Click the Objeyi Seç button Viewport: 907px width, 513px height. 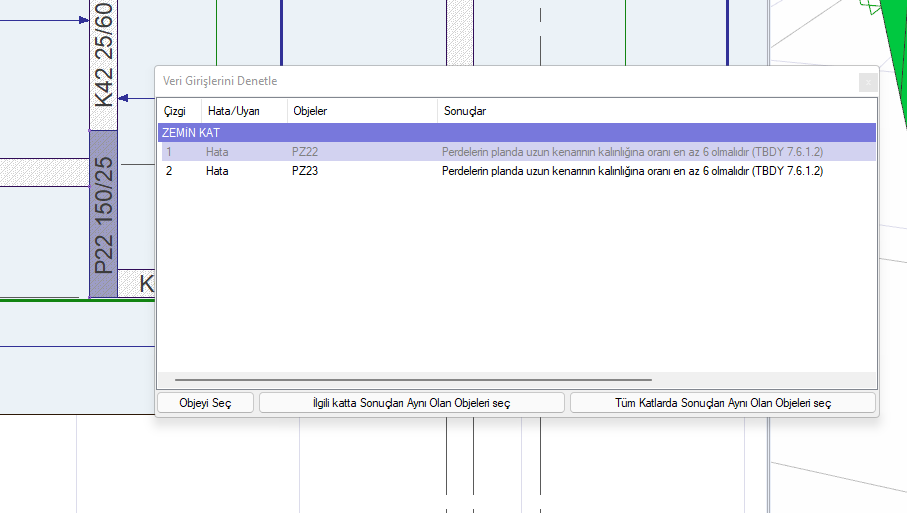tap(205, 403)
